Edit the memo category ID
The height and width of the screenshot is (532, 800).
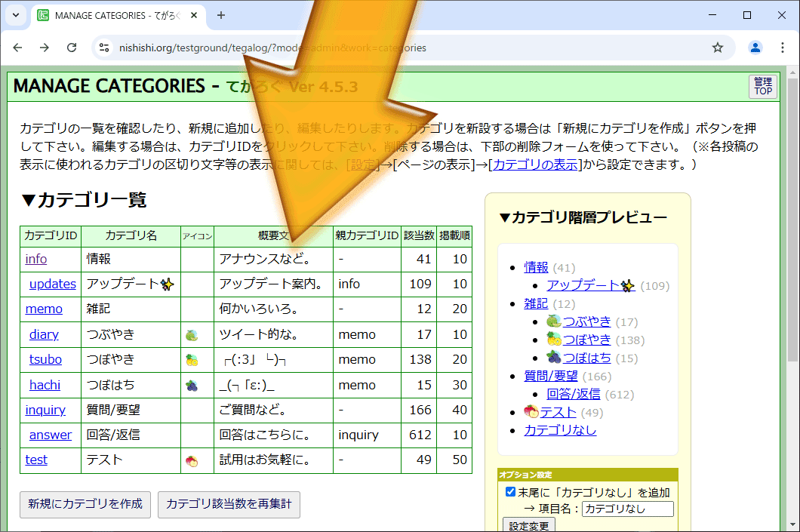coord(44,309)
